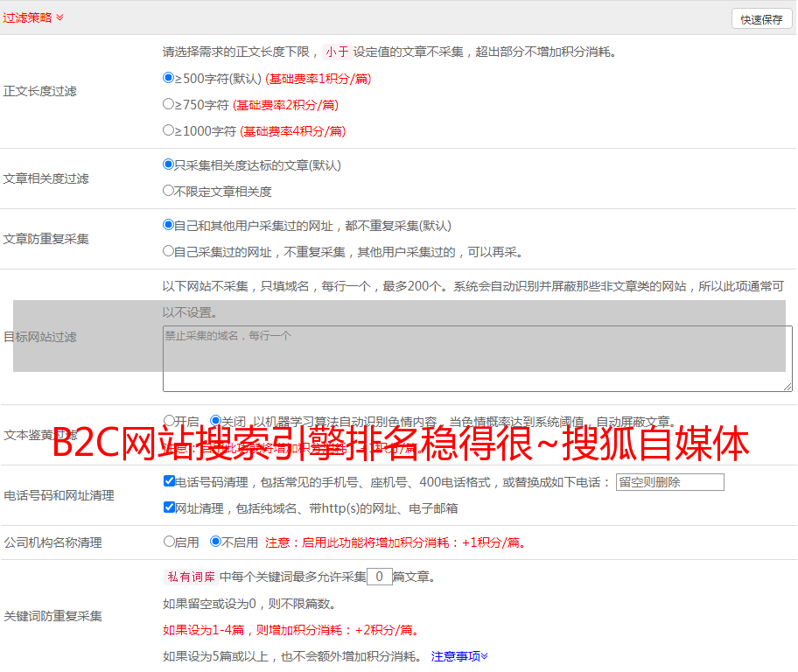Choose 只采集相关度达标的文章 option
The width and height of the screenshot is (798, 672).
coord(169,164)
